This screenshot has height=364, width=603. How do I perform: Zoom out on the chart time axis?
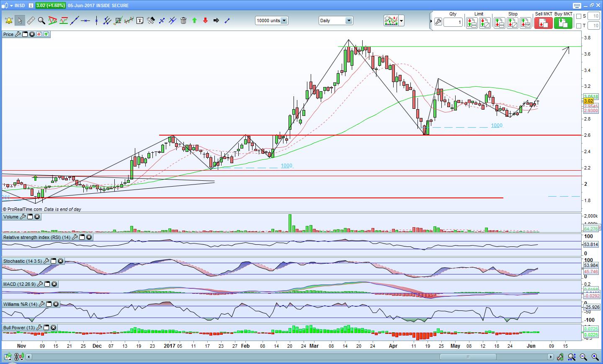pyautogui.click(x=583, y=357)
